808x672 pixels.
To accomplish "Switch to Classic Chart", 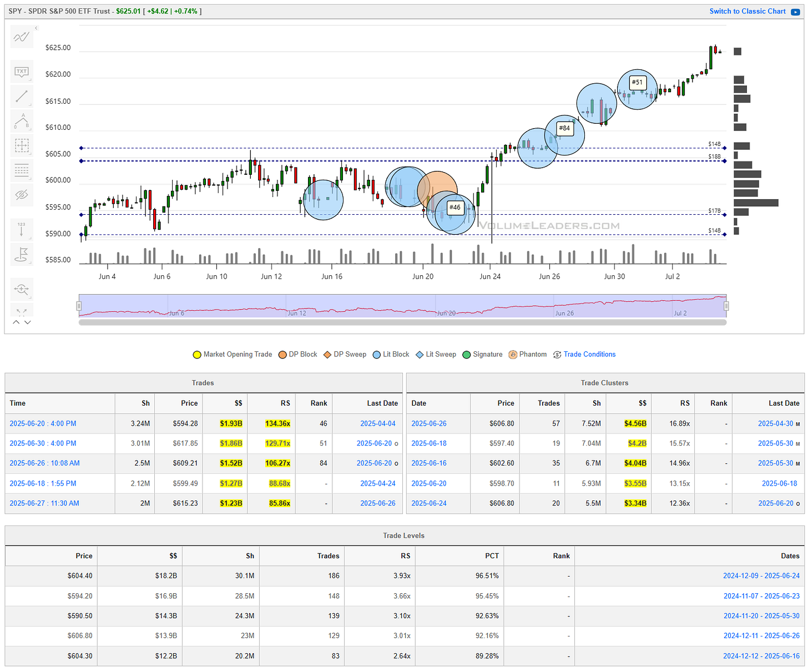I will (x=747, y=11).
